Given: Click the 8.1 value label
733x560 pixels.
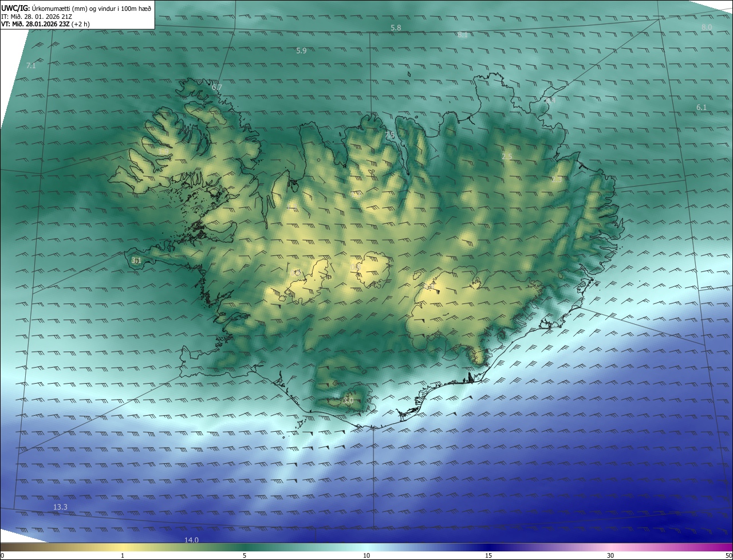Looking at the screenshot, I should [x=463, y=35].
